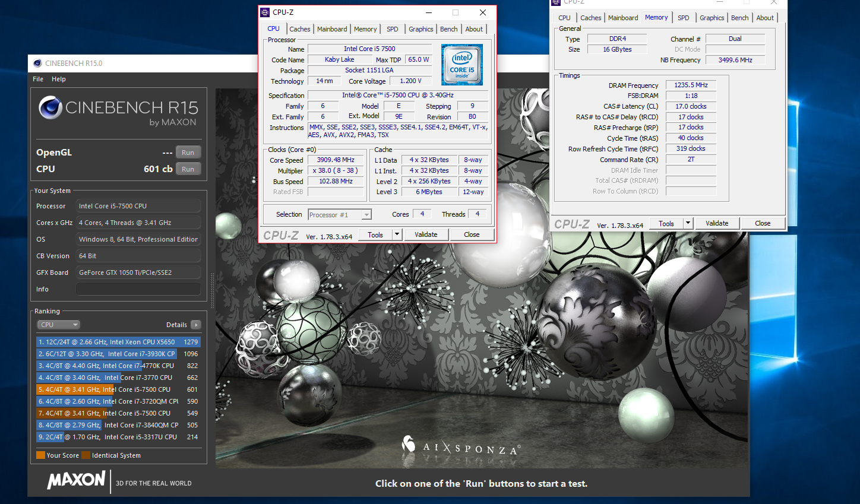
Task: Run the CPU benchmark
Action: point(188,169)
